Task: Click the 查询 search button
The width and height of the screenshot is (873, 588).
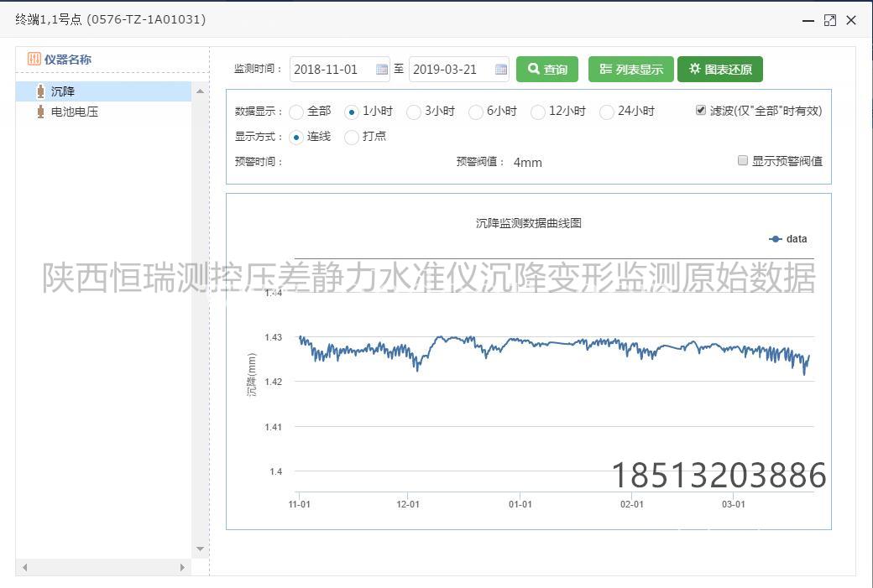Action: [547, 70]
